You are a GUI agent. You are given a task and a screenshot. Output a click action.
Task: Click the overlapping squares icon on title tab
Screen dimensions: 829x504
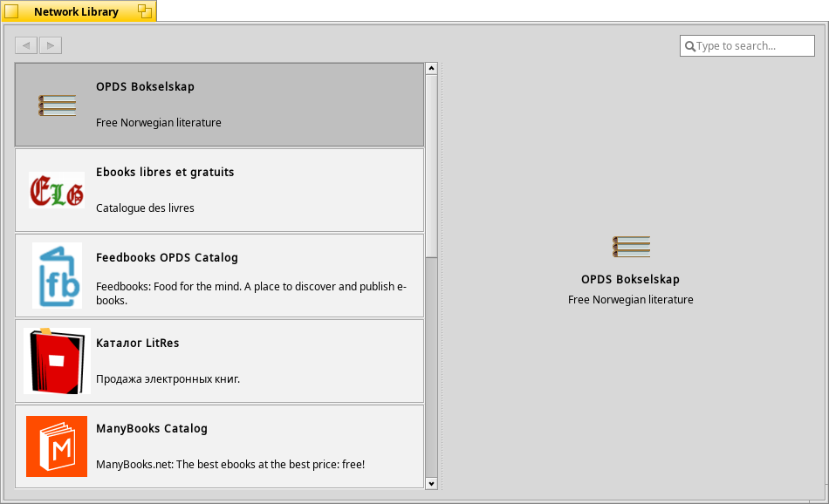(145, 11)
